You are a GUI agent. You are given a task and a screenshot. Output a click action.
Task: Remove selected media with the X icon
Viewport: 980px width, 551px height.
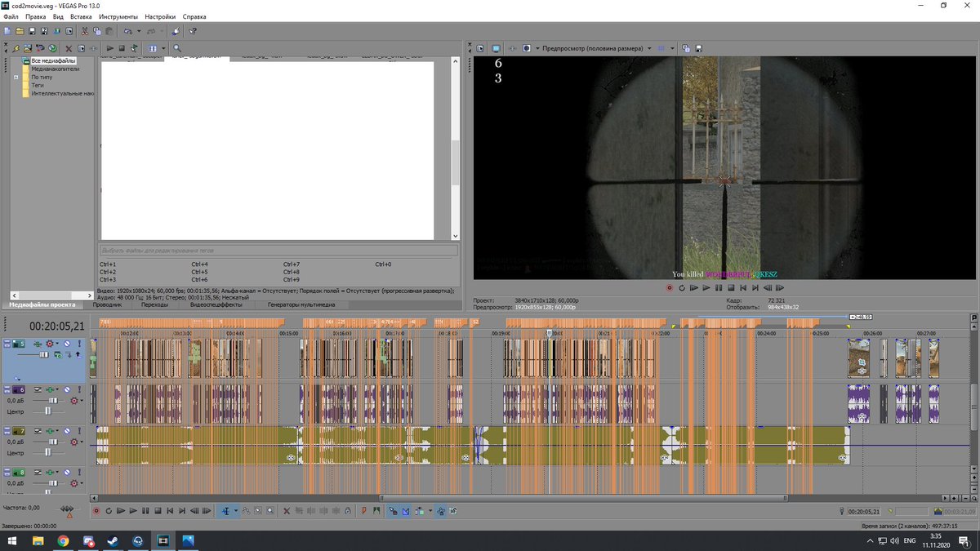click(x=69, y=48)
